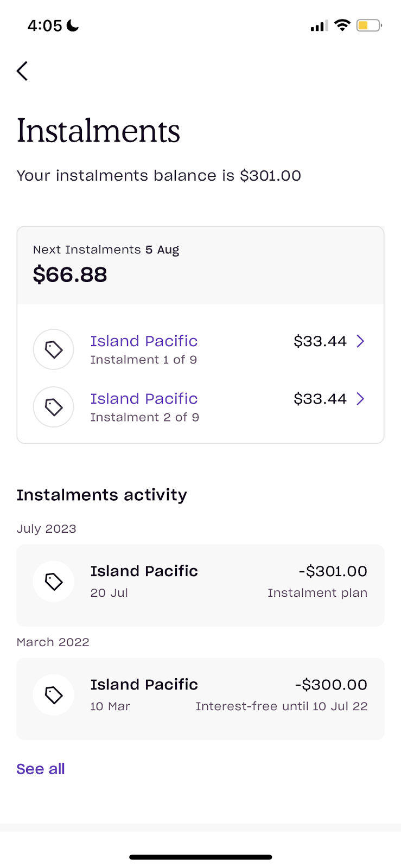The width and height of the screenshot is (401, 868).
Task: Tap See all activity link
Action: pos(41,769)
